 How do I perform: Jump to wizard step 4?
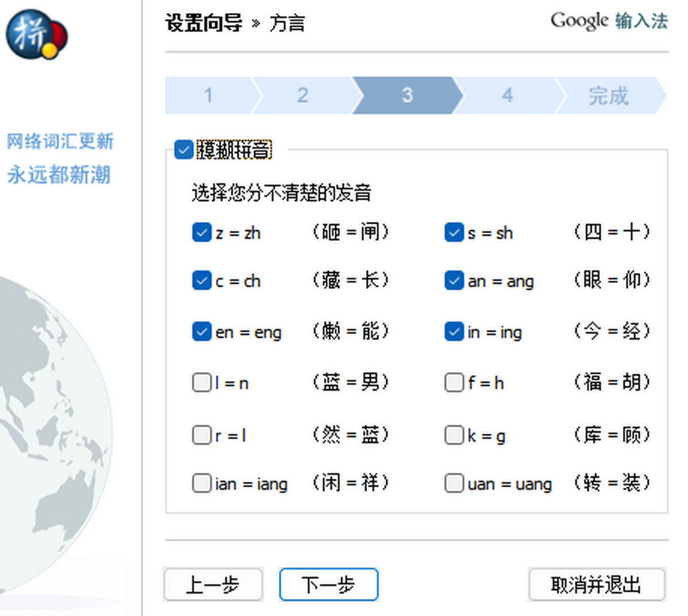coord(507,95)
